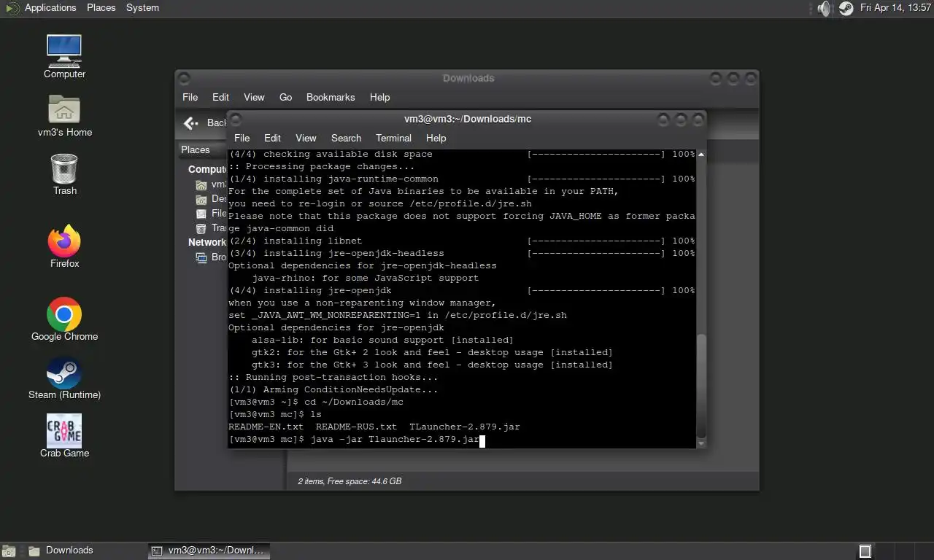Open the File menu in the Downloads window
934x560 pixels.
pos(190,97)
